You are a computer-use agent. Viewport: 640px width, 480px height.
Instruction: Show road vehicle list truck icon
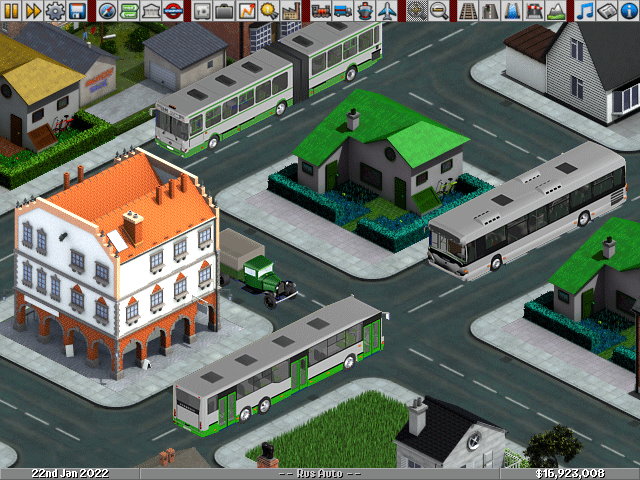click(x=343, y=11)
